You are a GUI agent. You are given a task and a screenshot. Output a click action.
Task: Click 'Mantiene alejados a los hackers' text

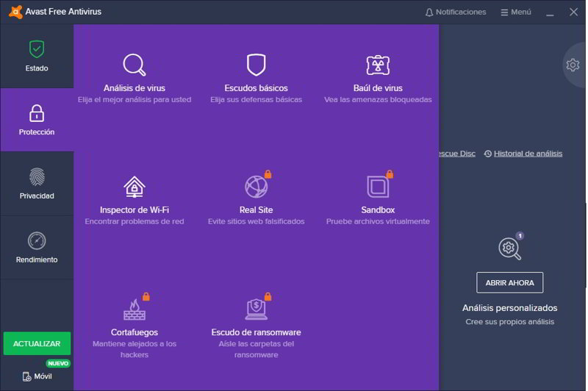tap(135, 349)
